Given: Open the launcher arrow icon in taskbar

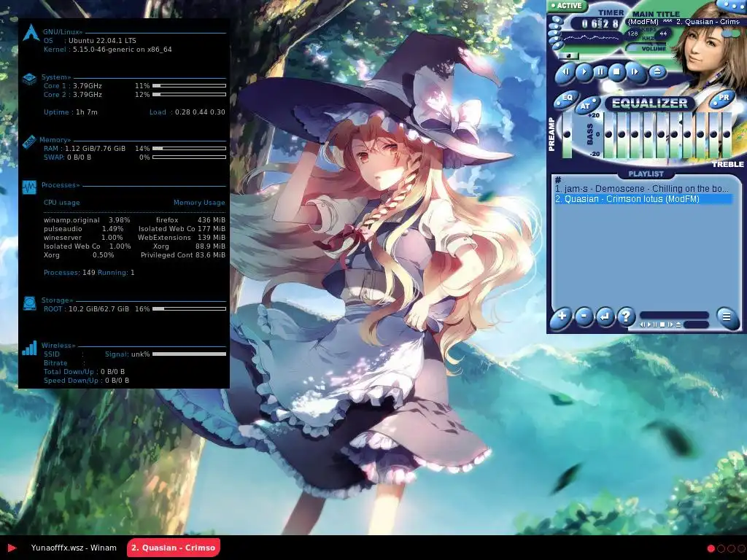Looking at the screenshot, I should click(x=12, y=548).
